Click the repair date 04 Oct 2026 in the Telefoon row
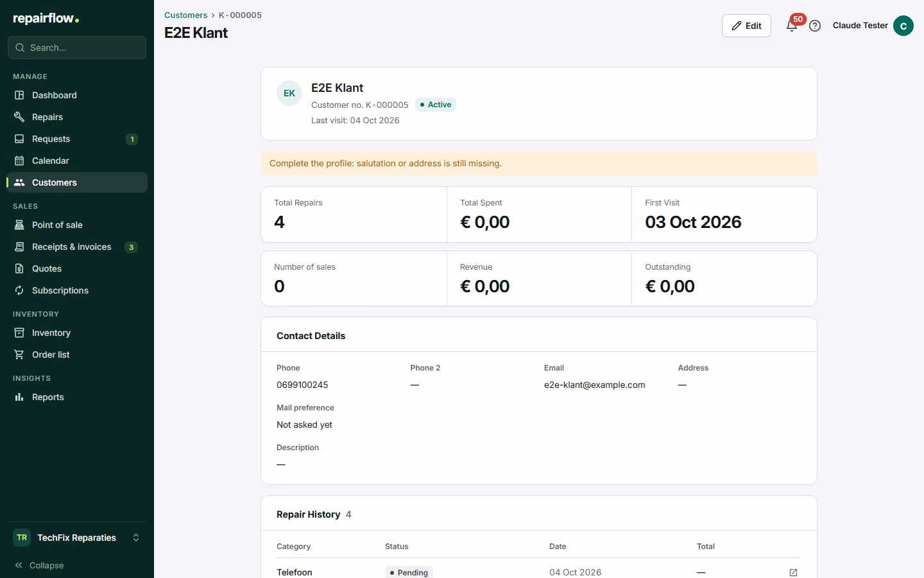The width and height of the screenshot is (924, 578). coord(576,572)
